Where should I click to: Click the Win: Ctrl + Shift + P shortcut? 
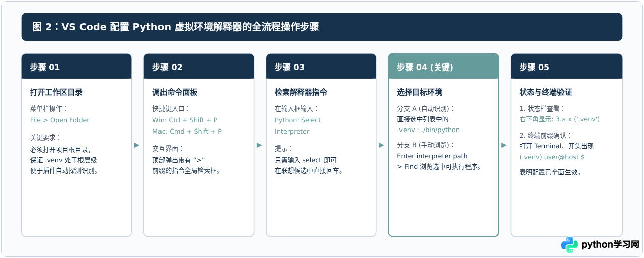[185, 120]
